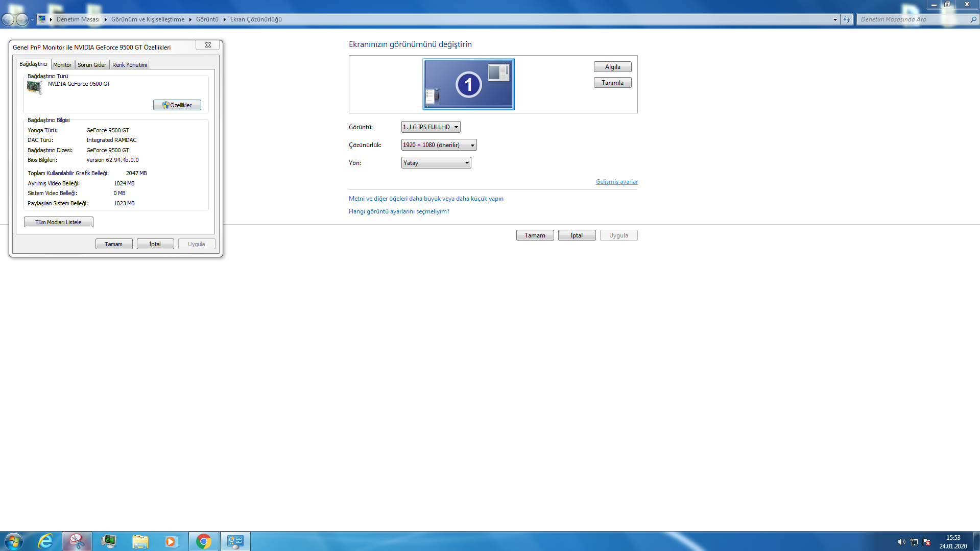This screenshot has width=980, height=551.
Task: Switch to the Sorun Gider tab
Action: pos(92,65)
